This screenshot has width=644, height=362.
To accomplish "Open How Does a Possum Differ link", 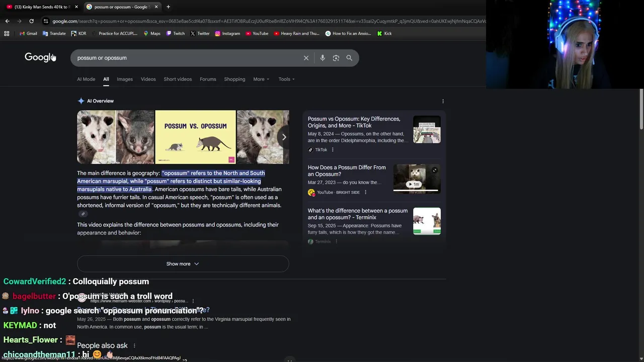I will [347, 171].
